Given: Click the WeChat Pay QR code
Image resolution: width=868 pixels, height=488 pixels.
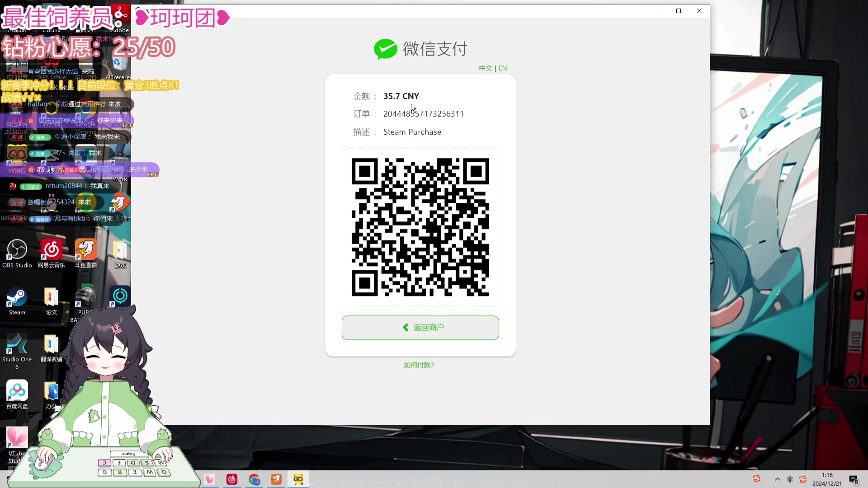Looking at the screenshot, I should point(420,227).
